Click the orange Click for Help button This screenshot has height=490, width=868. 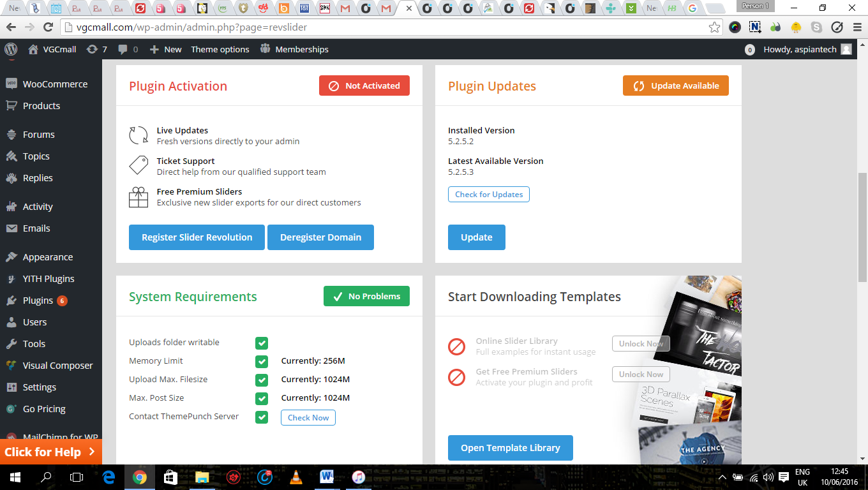[51, 452]
